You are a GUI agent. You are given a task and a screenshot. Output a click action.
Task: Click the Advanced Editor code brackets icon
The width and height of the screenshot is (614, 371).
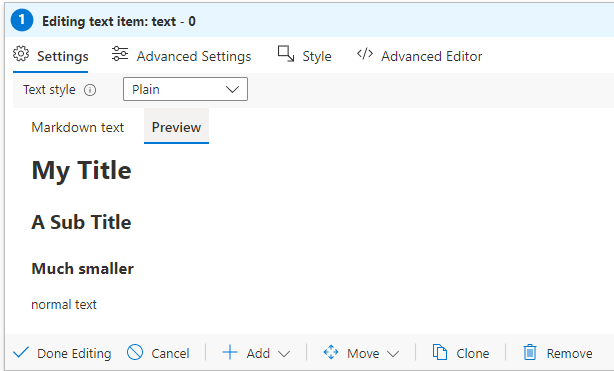[x=365, y=54]
